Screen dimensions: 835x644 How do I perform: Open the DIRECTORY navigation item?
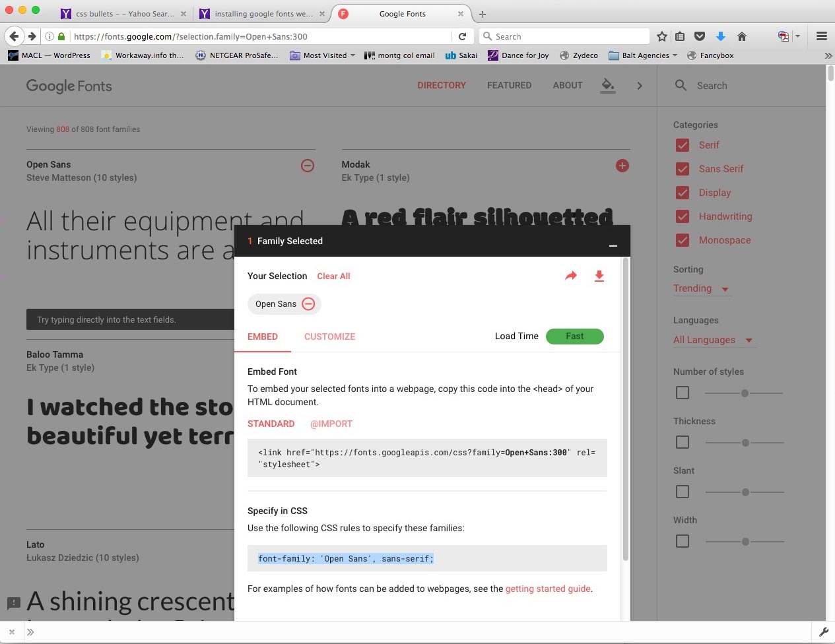tap(442, 85)
